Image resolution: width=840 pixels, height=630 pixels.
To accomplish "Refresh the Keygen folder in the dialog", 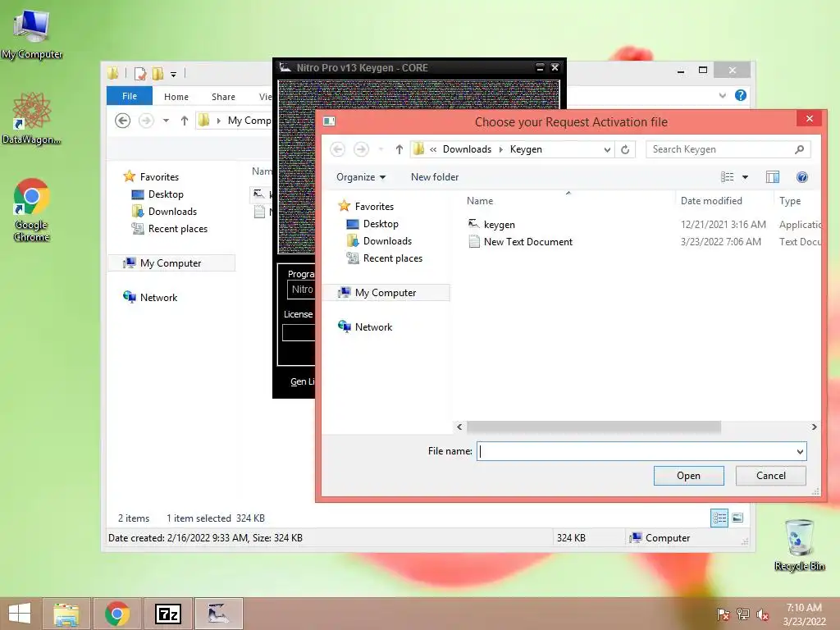I will pyautogui.click(x=624, y=149).
